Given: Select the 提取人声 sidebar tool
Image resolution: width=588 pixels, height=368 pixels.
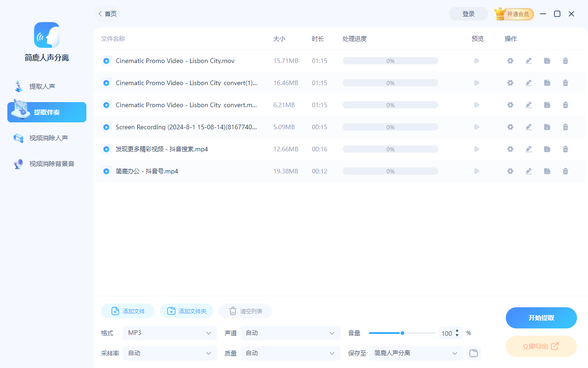Looking at the screenshot, I should coord(46,86).
